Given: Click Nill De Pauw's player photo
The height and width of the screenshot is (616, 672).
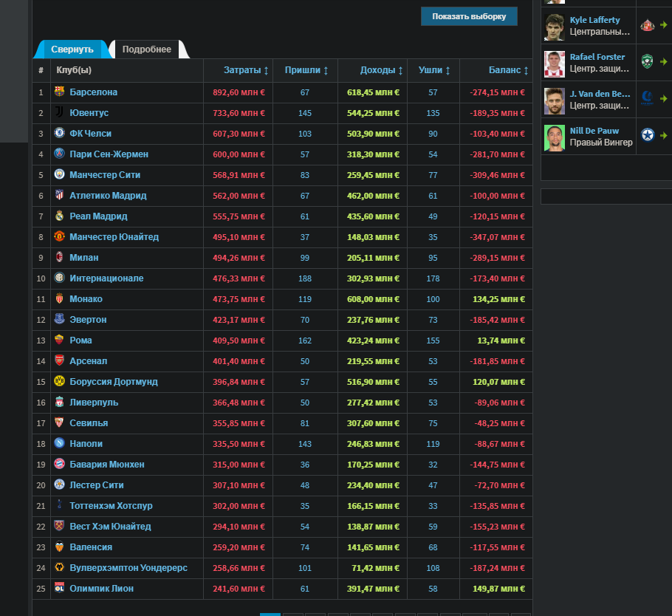Looking at the screenshot, I should pyautogui.click(x=554, y=137).
